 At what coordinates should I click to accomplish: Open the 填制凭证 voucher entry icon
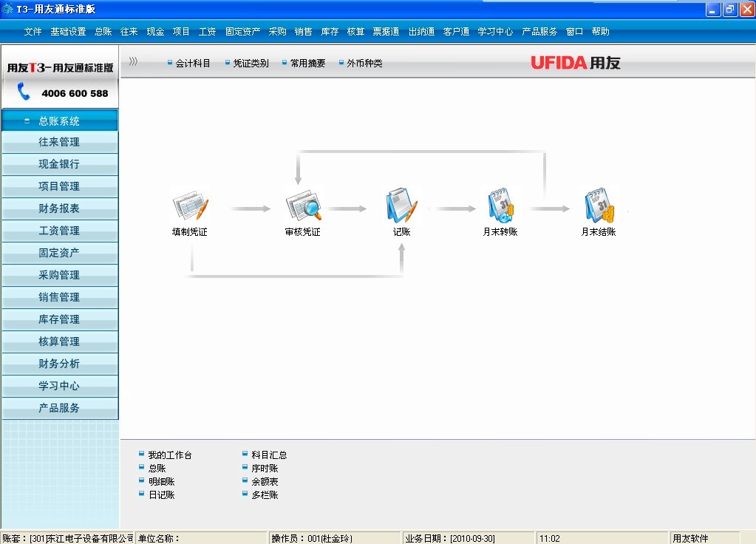tap(190, 206)
